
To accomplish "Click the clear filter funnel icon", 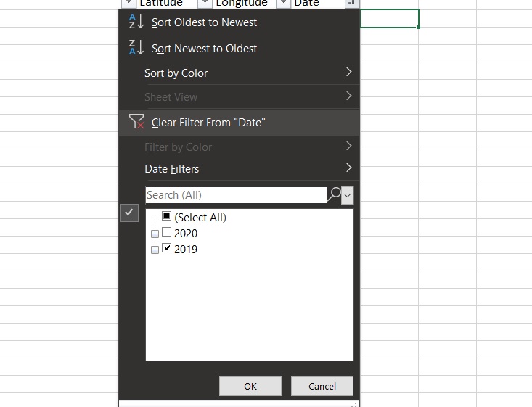I will (x=136, y=122).
